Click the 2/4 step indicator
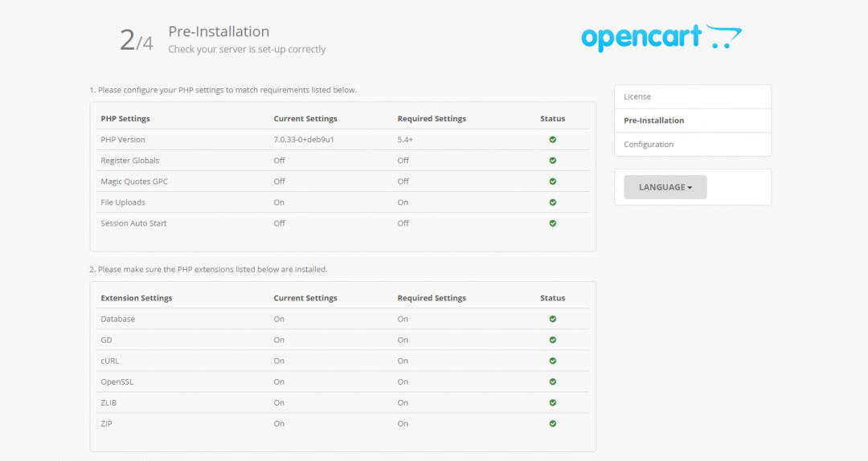The height and width of the screenshot is (461, 868). coord(136,40)
